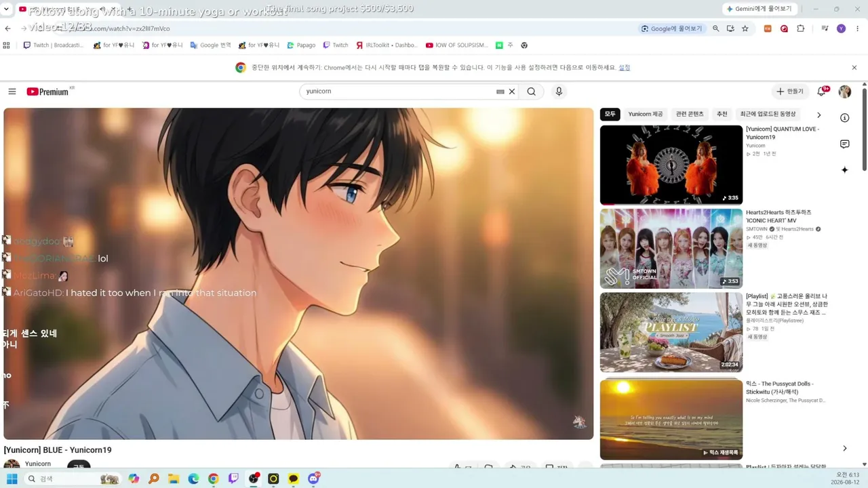Viewport: 868px width, 488px height.
Task: Select the 추천 filter chip
Action: click(x=722, y=114)
